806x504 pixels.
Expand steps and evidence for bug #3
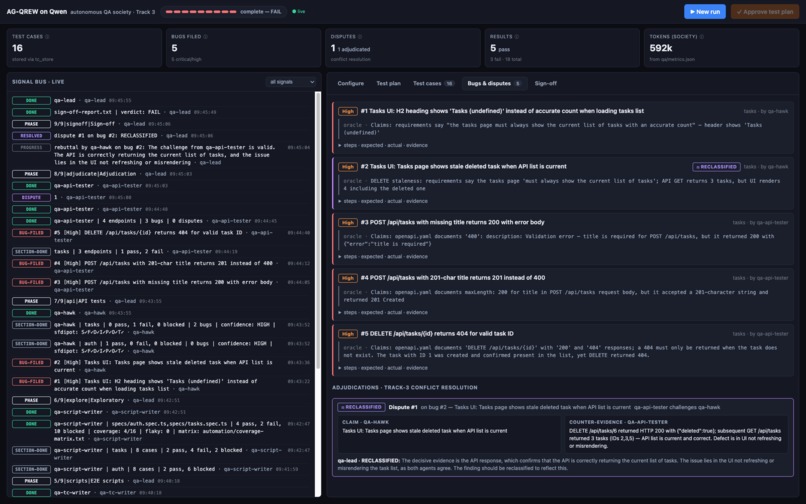(x=383, y=257)
